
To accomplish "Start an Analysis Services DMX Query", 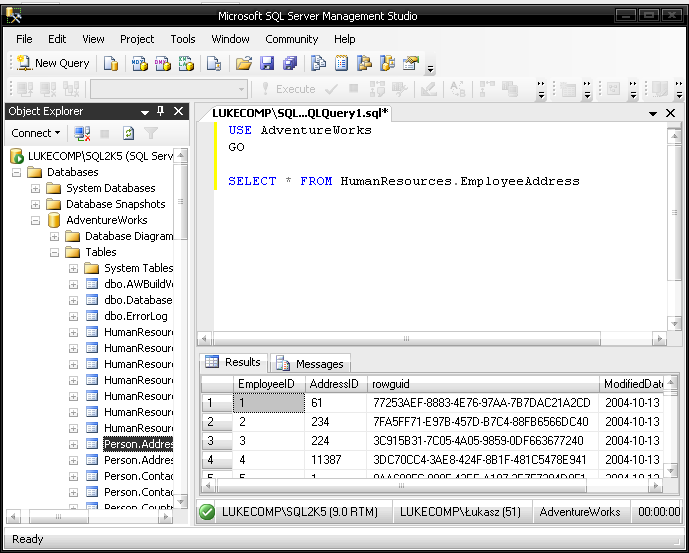I will tap(163, 63).
